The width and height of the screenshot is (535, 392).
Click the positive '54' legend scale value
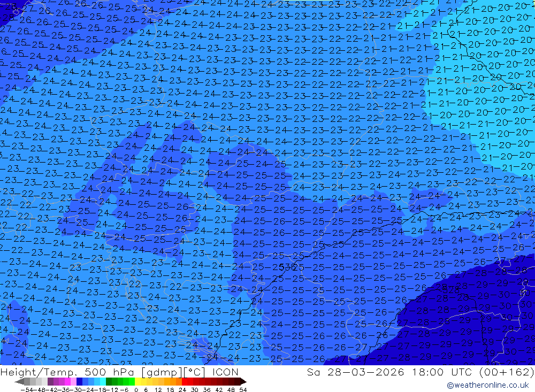[243, 390]
